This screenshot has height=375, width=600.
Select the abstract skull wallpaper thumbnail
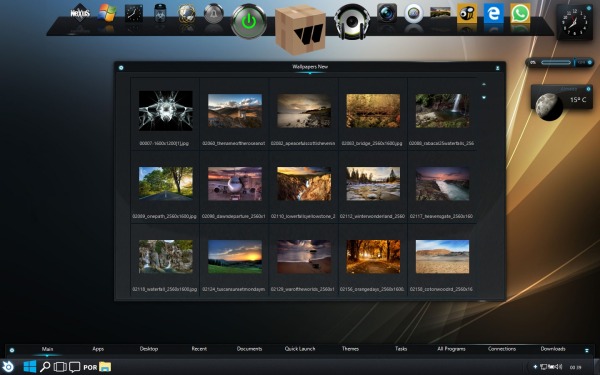[x=166, y=111]
